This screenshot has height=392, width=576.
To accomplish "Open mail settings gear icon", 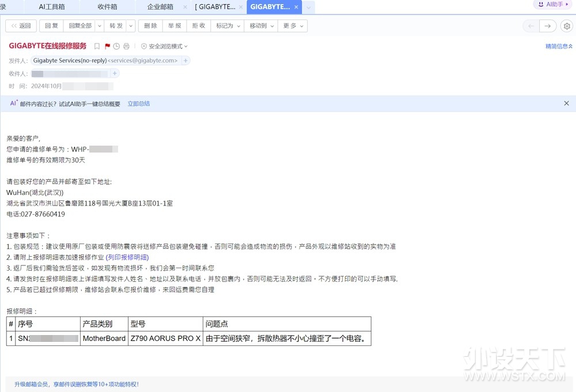I will pos(567,26).
